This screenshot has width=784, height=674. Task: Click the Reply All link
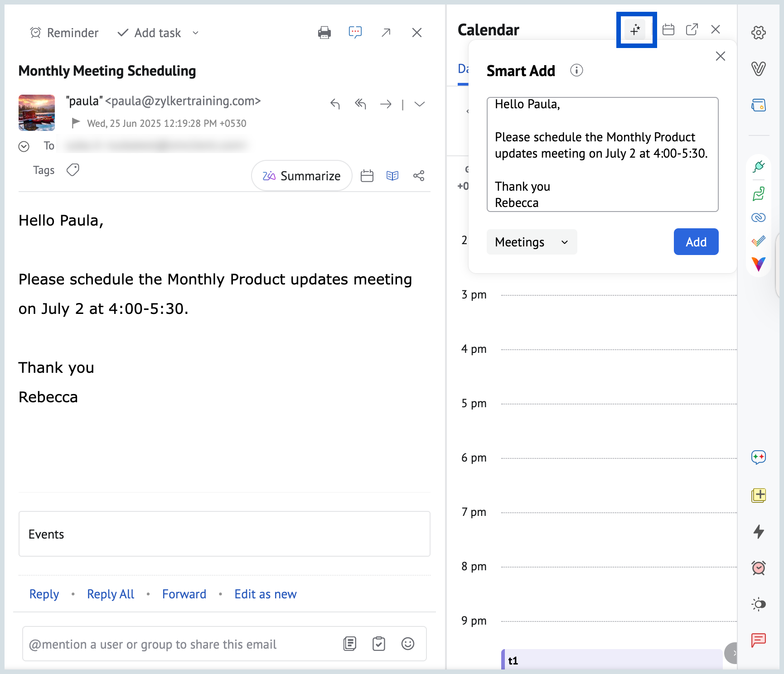tap(111, 594)
